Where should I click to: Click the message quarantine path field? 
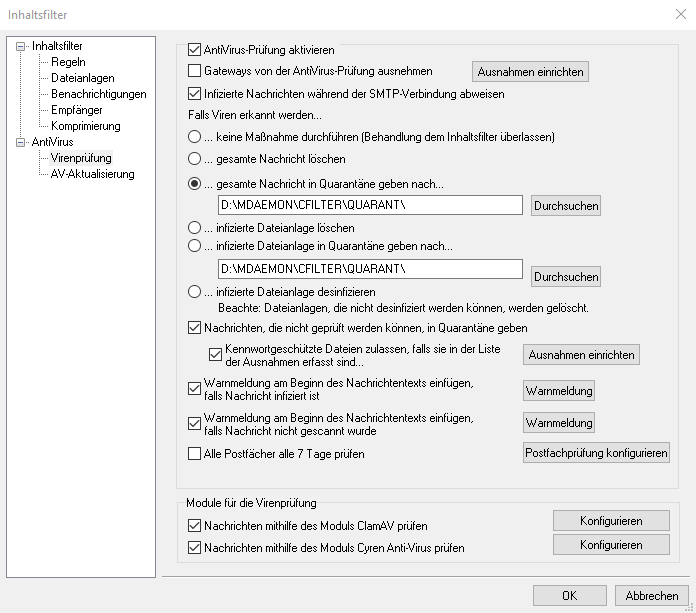coord(370,205)
